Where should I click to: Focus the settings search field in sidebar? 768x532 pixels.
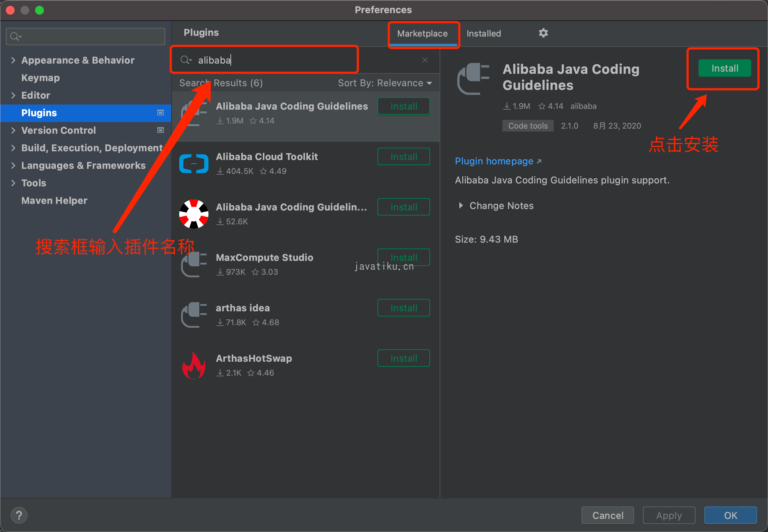[x=86, y=37]
